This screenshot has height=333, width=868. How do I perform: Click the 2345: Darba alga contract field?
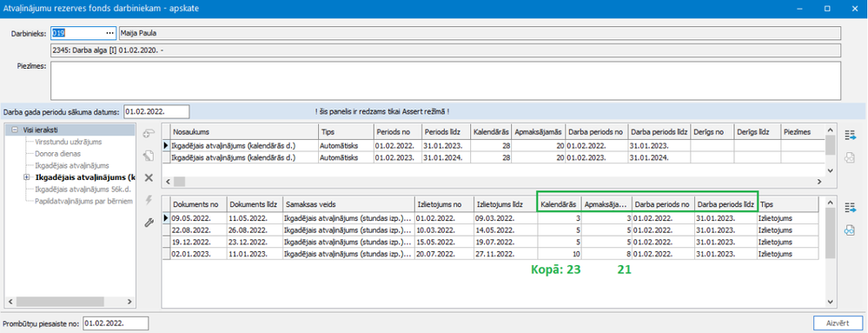click(x=446, y=50)
